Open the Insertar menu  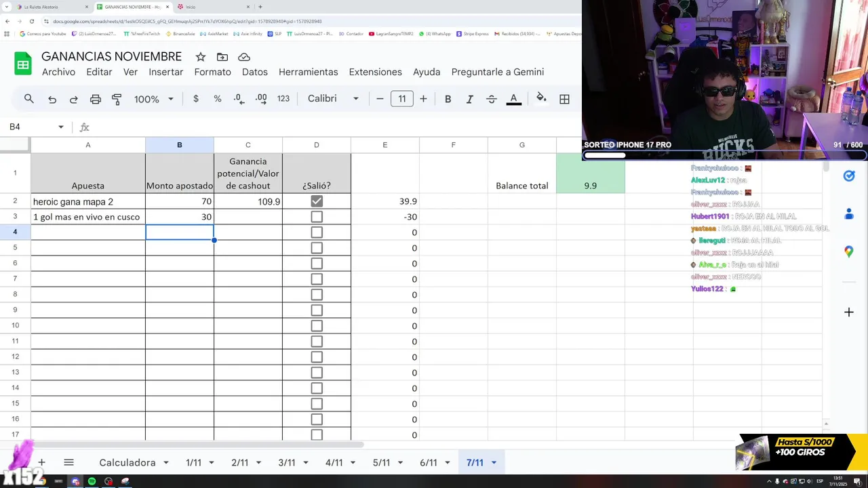166,72
